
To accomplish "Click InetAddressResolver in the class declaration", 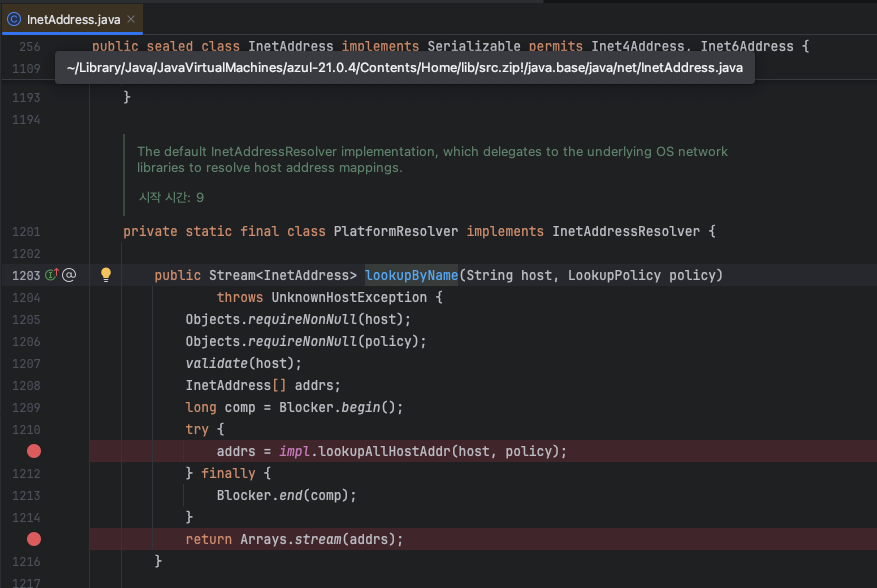I will pyautogui.click(x=626, y=232).
